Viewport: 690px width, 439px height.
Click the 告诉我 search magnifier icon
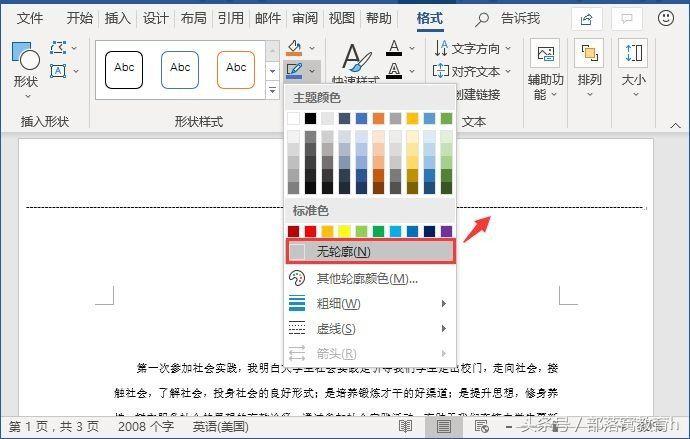(x=482, y=19)
